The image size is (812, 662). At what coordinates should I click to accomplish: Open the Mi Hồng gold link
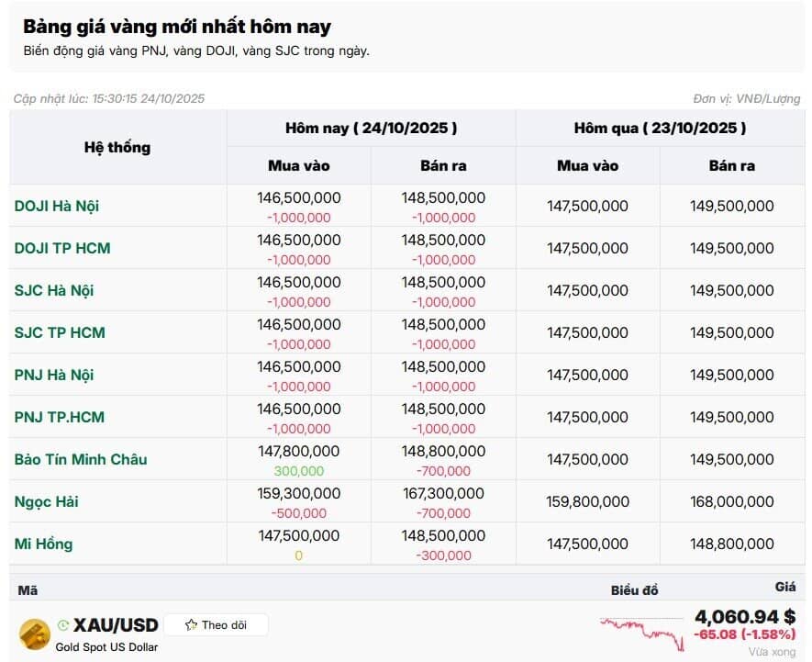point(43,544)
